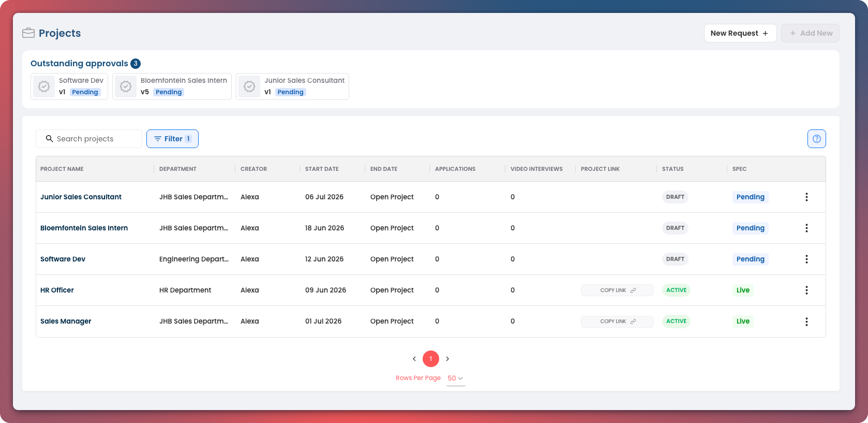Copy the Sales Manager project link
Viewport: 868px width, 423px height.
617,322
